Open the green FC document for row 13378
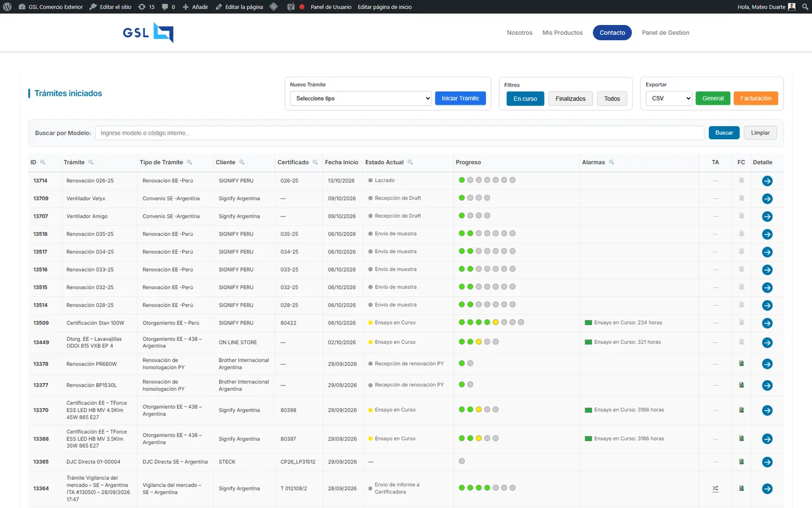 point(741,363)
